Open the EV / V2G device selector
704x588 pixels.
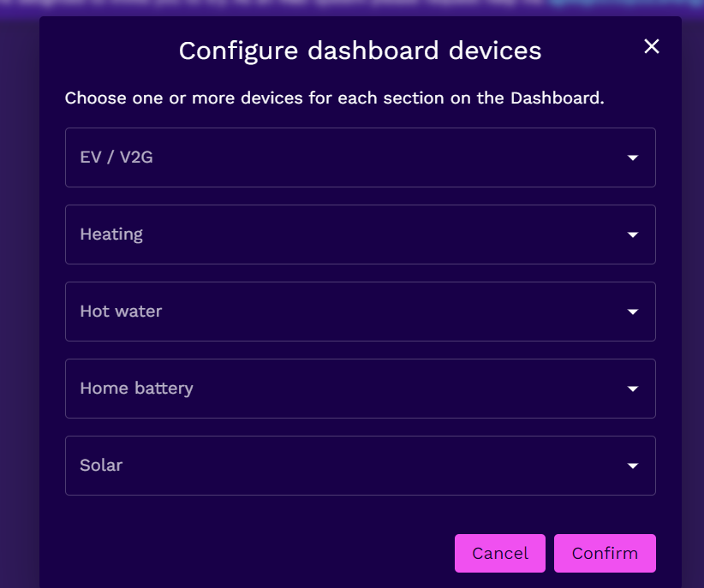coord(360,157)
